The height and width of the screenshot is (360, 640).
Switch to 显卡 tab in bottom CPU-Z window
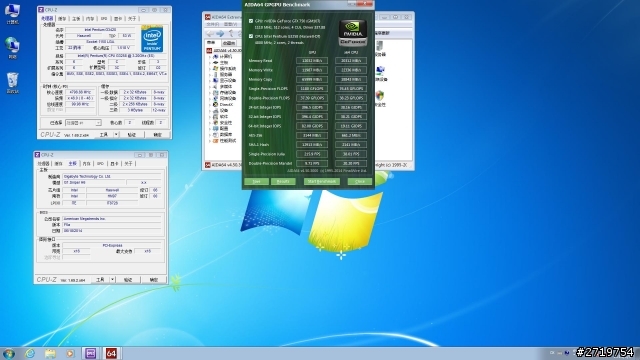[114, 164]
